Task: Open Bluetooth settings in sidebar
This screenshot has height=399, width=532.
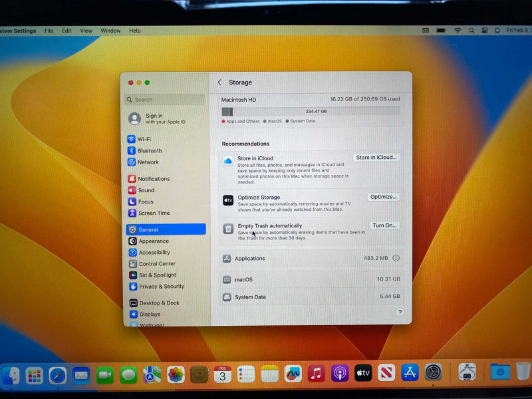Action: click(x=145, y=151)
